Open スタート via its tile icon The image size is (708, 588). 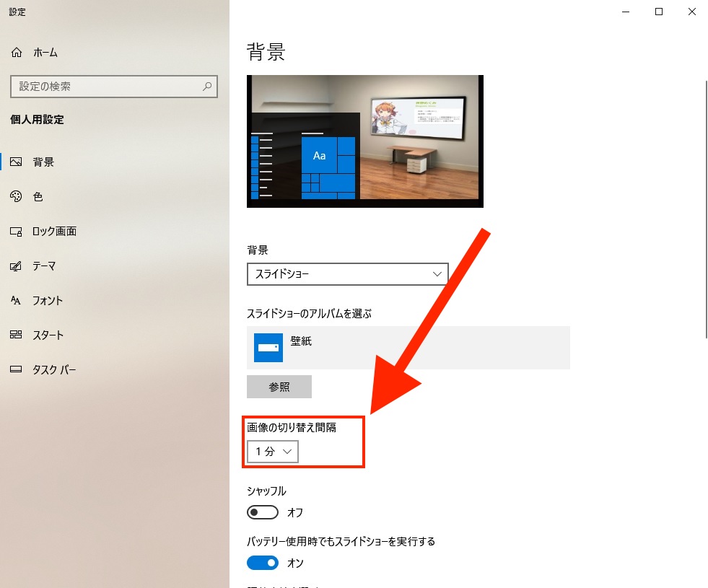pos(17,335)
